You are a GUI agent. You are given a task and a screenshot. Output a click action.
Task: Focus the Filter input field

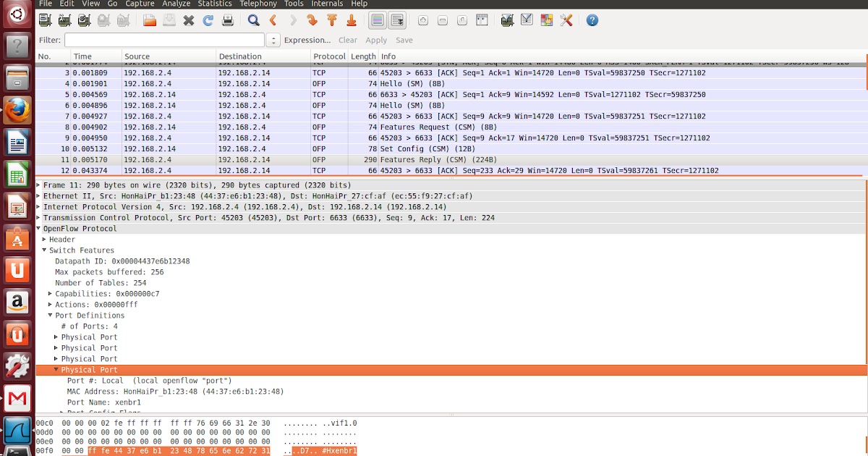click(x=164, y=41)
